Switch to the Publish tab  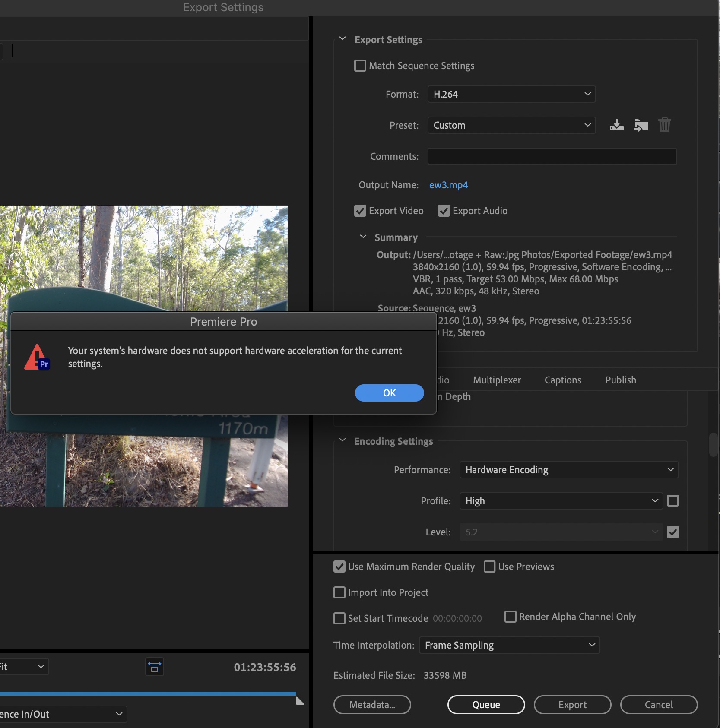[620, 380]
